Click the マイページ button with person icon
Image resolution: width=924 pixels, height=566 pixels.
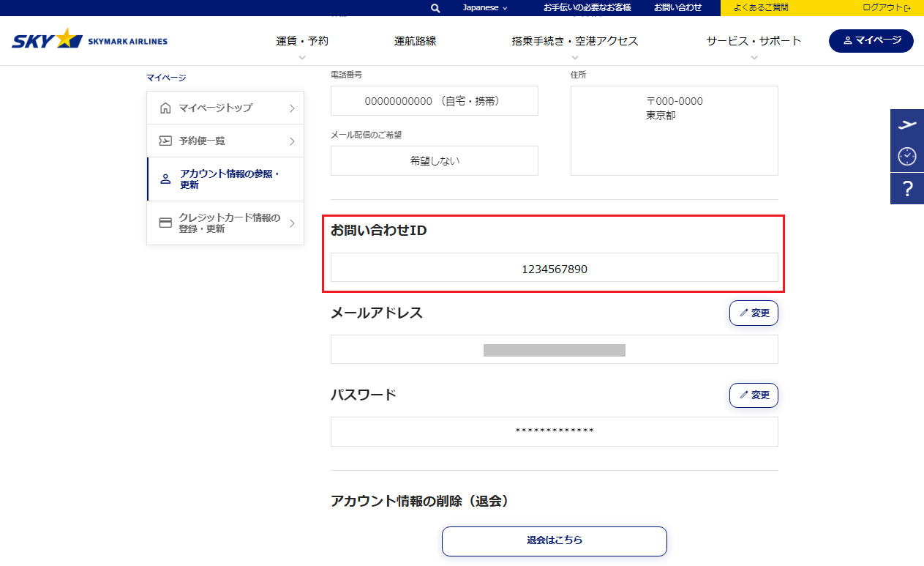pyautogui.click(x=871, y=41)
